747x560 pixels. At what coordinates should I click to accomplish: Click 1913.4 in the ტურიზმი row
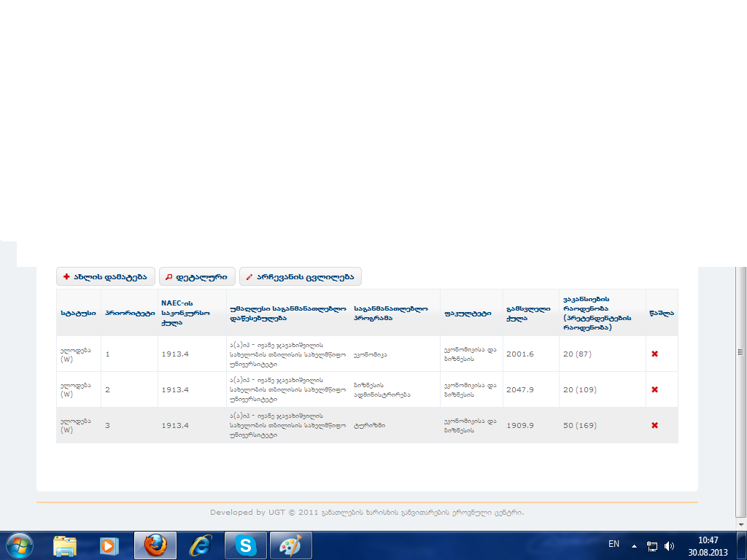(x=175, y=425)
